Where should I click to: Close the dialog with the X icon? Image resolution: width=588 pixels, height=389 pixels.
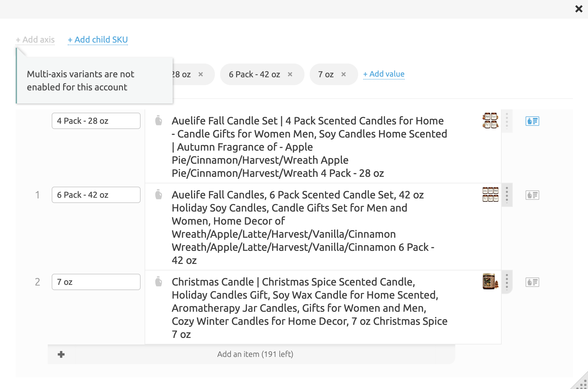[x=579, y=9]
